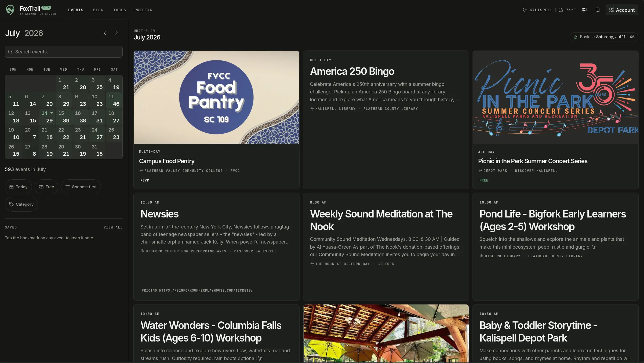Screen dimensions: 644x363
Task: Click the Depot Park location pin icon
Action: (480, 171)
